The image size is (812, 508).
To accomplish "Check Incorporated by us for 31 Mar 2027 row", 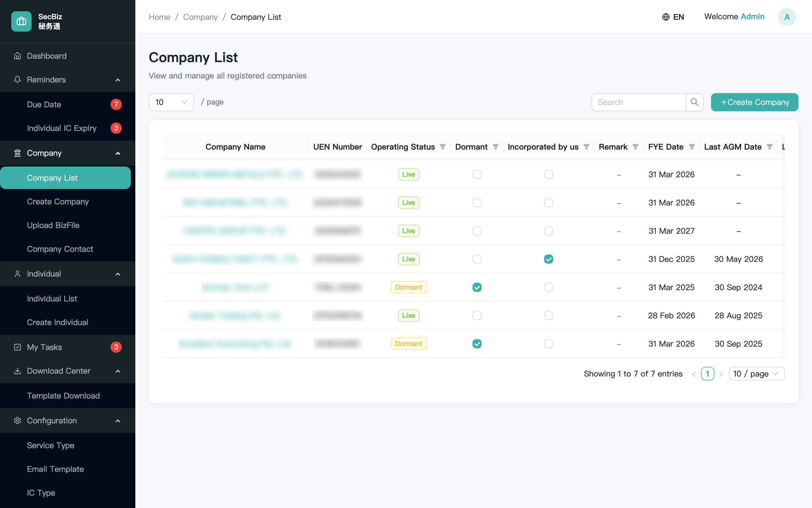I will coord(549,231).
